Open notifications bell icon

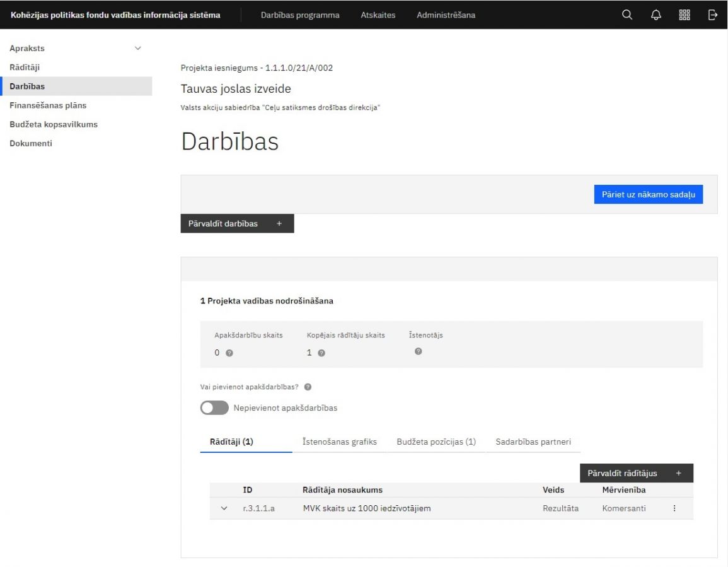coord(656,15)
